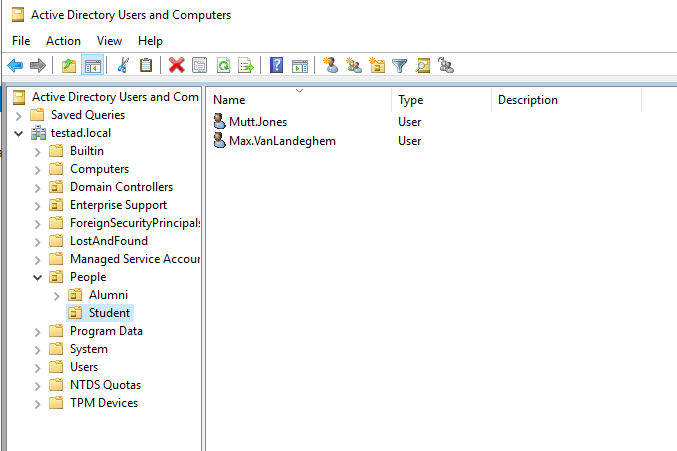Select the ForeignSecurityPrincipals container

pos(135,223)
